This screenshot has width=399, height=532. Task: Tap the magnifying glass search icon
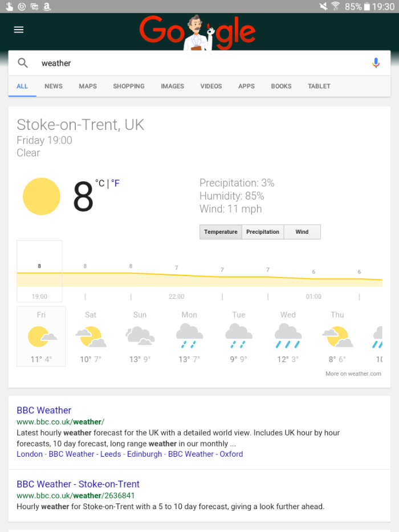(x=23, y=63)
